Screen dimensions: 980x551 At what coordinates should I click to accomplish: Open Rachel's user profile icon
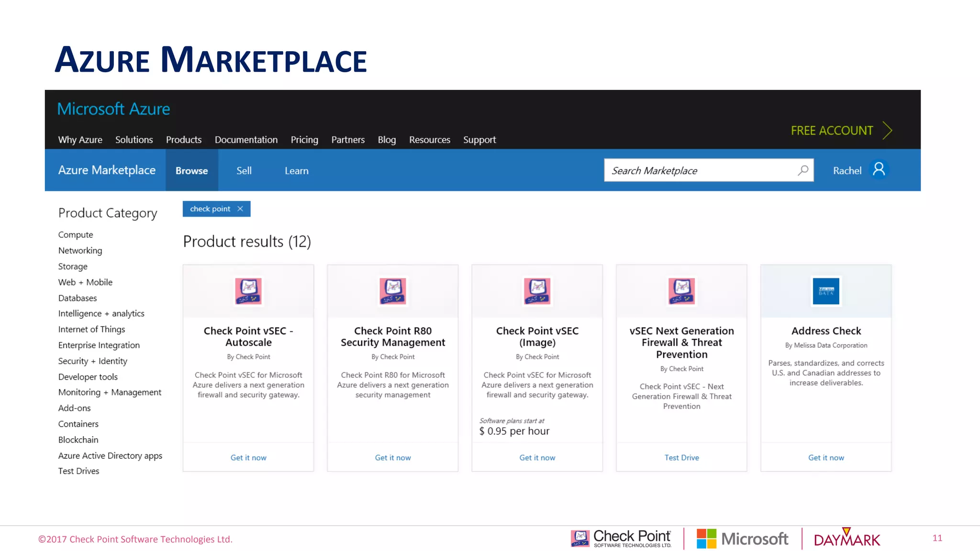[879, 170]
